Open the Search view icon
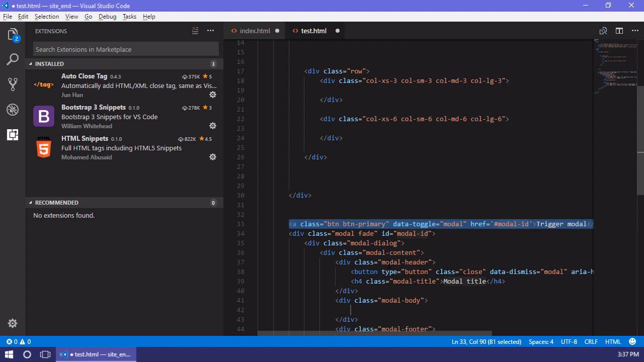Screen dimensions: 644x362 [13, 59]
